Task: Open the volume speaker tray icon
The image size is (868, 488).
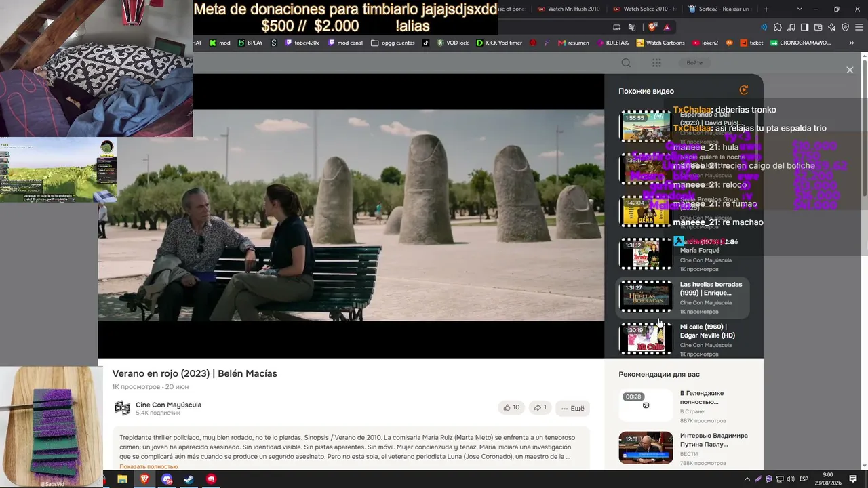Action: 790,479
